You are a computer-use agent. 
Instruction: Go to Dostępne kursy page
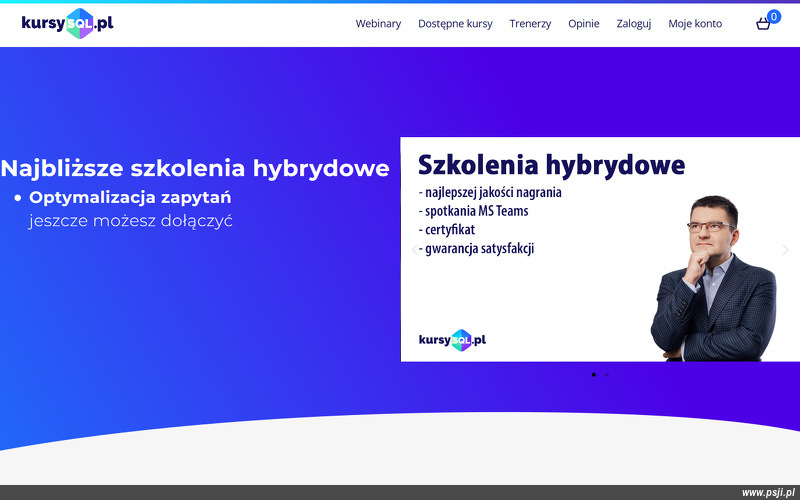tap(455, 23)
